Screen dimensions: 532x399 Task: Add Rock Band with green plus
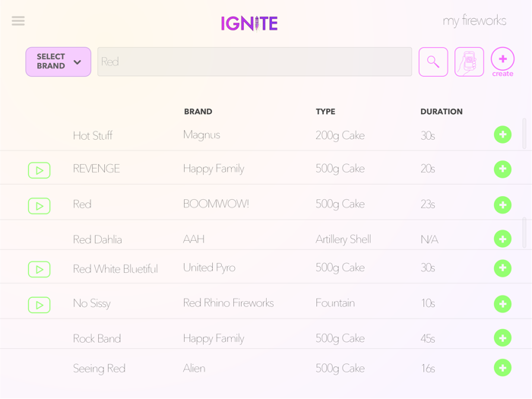click(503, 338)
